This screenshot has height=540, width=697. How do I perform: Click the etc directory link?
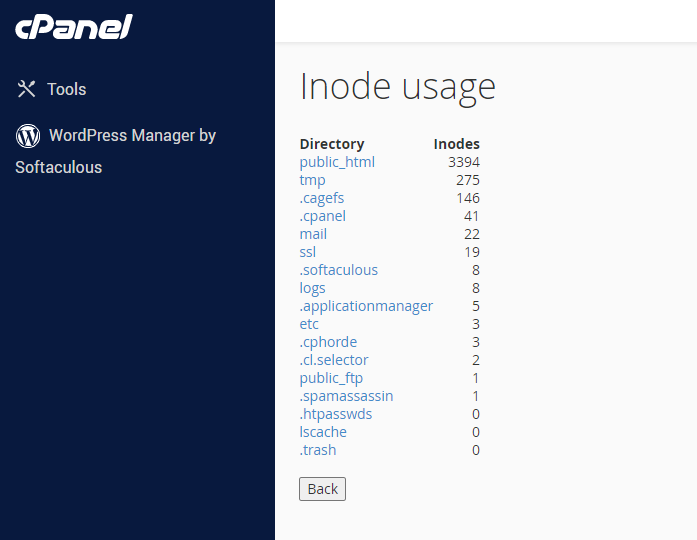coord(309,324)
